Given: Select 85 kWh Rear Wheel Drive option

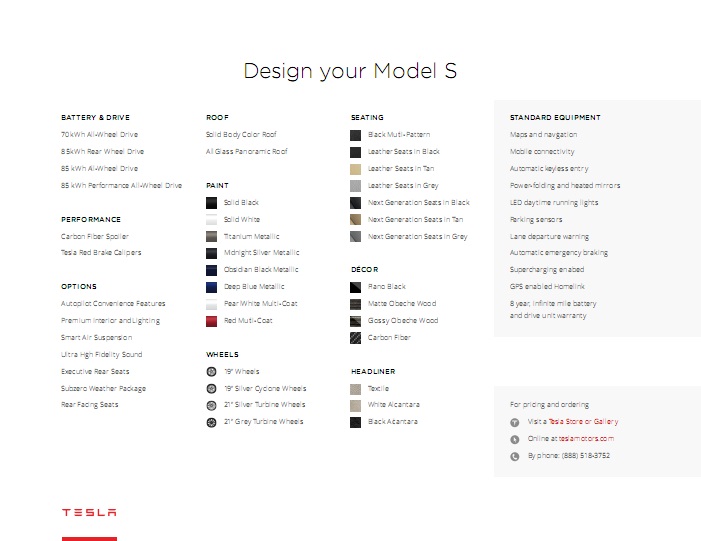Looking at the screenshot, I should pos(102,152).
